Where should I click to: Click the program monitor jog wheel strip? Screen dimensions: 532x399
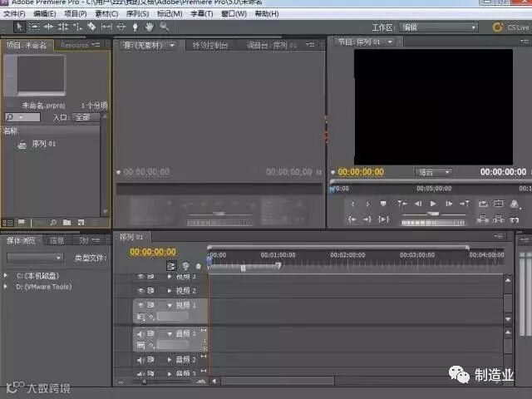point(433,223)
